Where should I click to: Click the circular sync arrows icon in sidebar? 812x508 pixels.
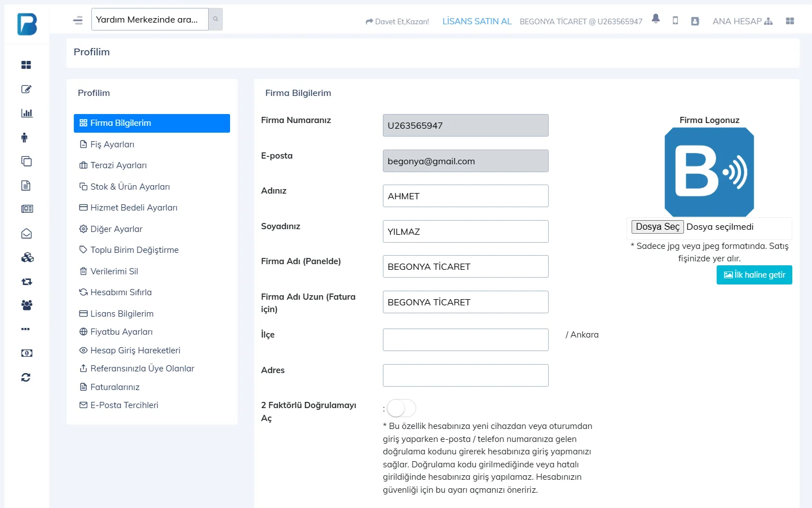click(x=26, y=377)
